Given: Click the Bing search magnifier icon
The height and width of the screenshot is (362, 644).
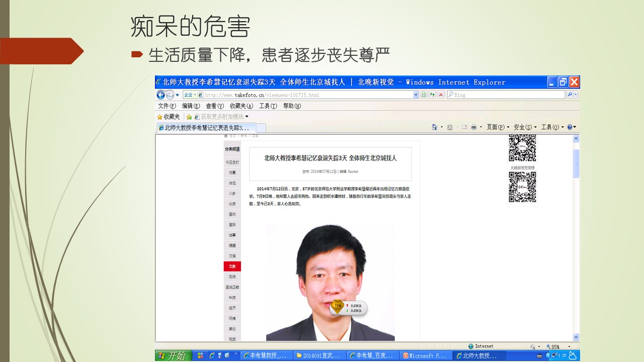Looking at the screenshot, I should tap(570, 95).
